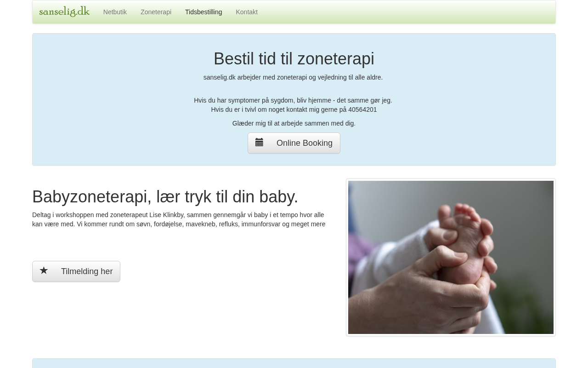Select the Tidsbestilling tab
This screenshot has height=368, width=588.
pyautogui.click(x=204, y=12)
